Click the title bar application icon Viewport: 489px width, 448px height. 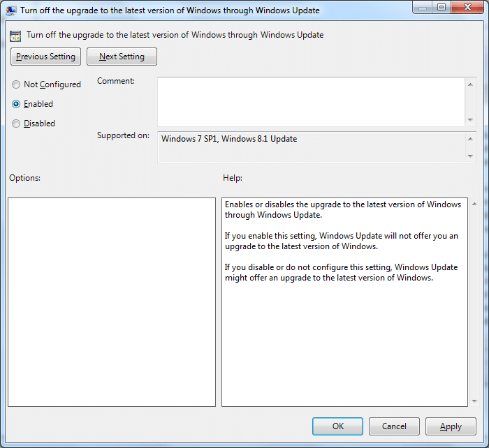point(11,10)
